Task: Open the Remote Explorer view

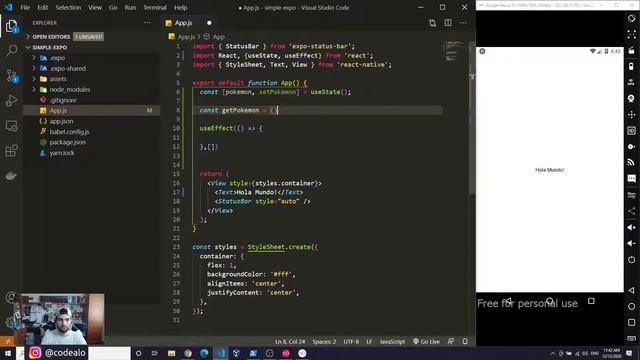Action: click(11, 126)
